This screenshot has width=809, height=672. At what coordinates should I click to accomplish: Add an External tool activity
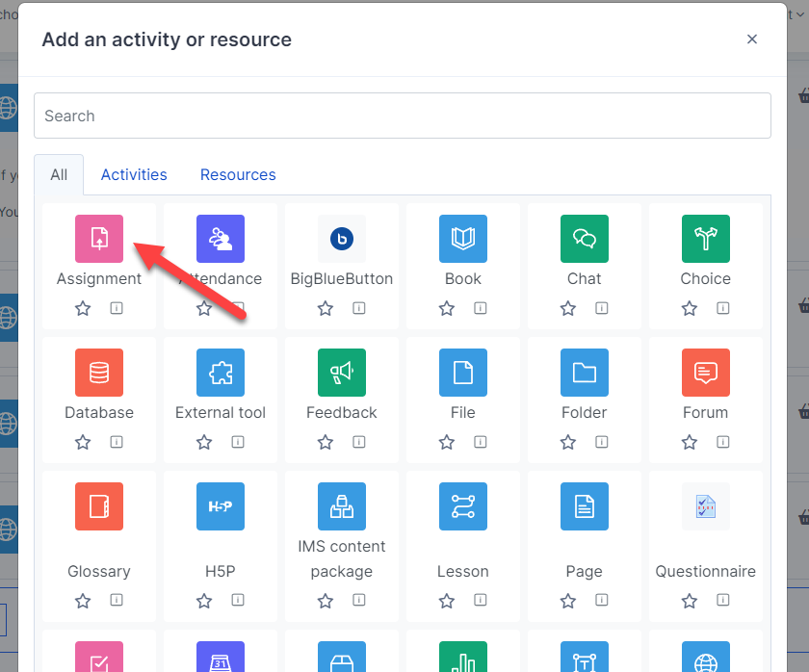221,373
